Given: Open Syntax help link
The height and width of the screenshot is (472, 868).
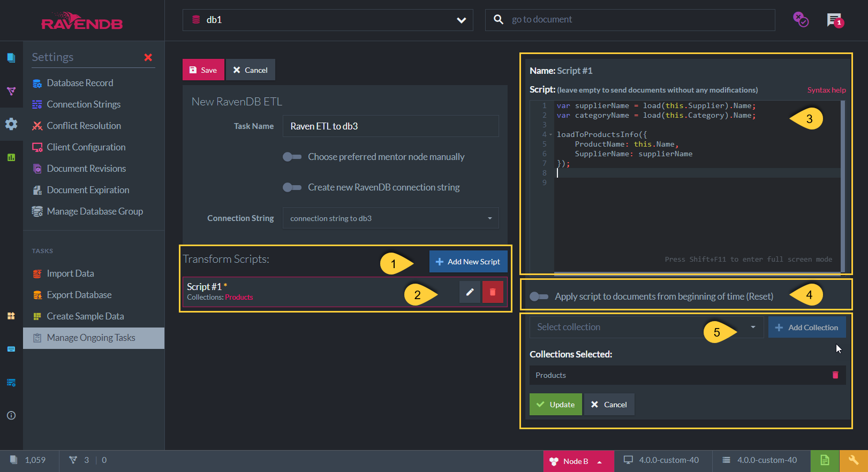Looking at the screenshot, I should 827,90.
